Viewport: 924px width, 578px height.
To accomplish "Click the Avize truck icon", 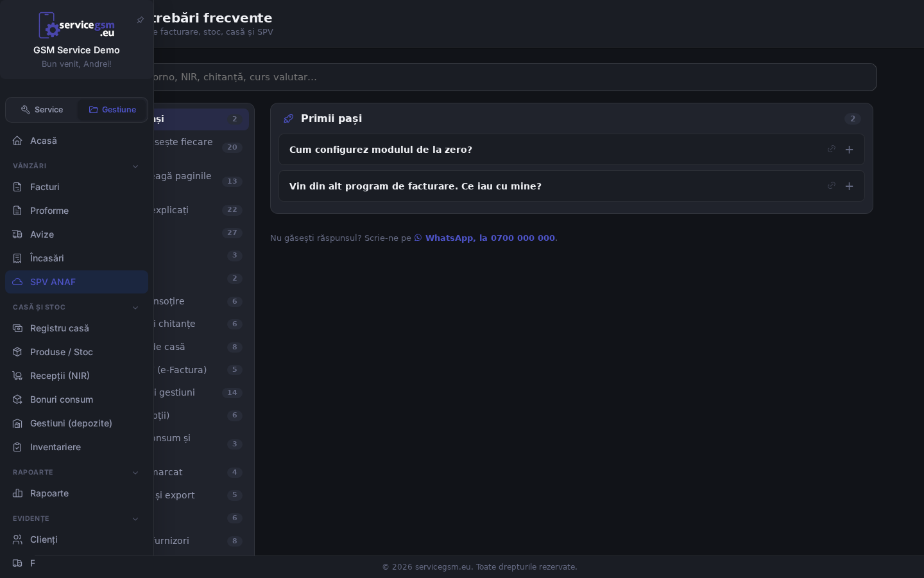I will pyautogui.click(x=17, y=234).
